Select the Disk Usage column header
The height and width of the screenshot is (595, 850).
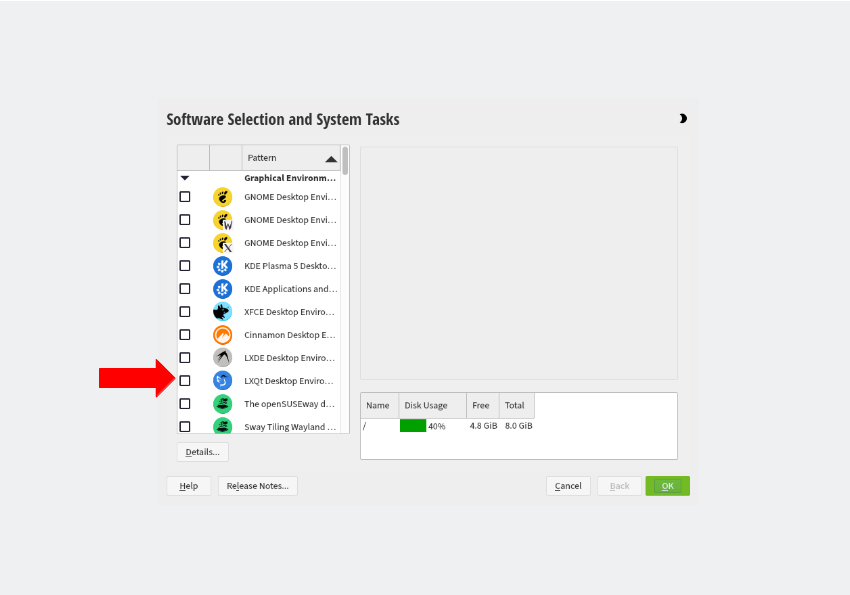(431, 405)
